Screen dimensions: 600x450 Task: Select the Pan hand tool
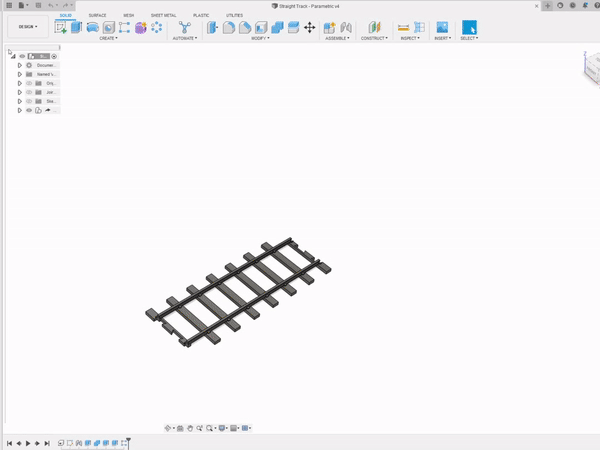[x=190, y=428]
